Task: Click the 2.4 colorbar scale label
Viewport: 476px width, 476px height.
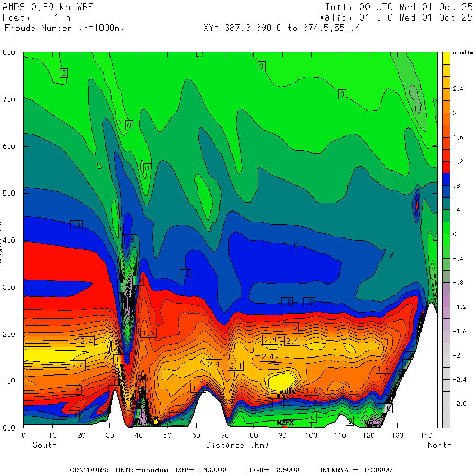Action: (458, 89)
